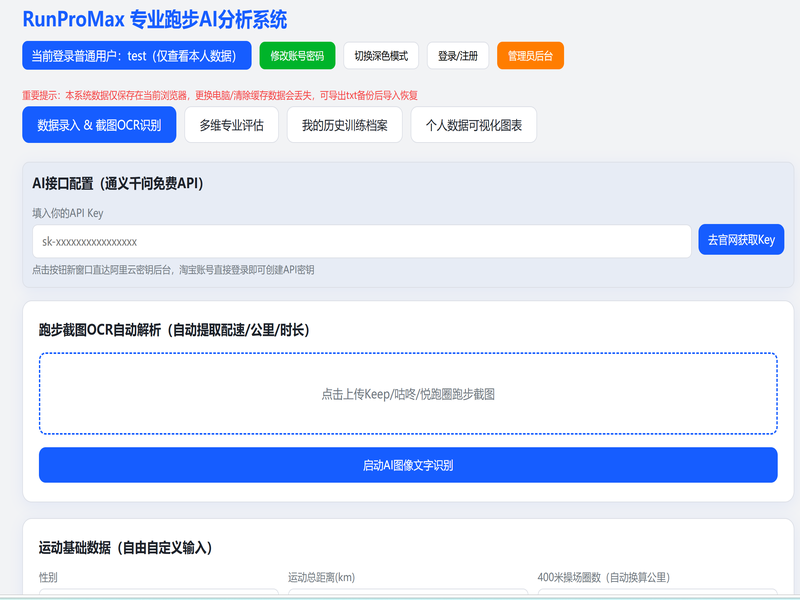Open the 我的历史训练档案 tab
Viewport: 800px width, 600px height.
(x=344, y=124)
